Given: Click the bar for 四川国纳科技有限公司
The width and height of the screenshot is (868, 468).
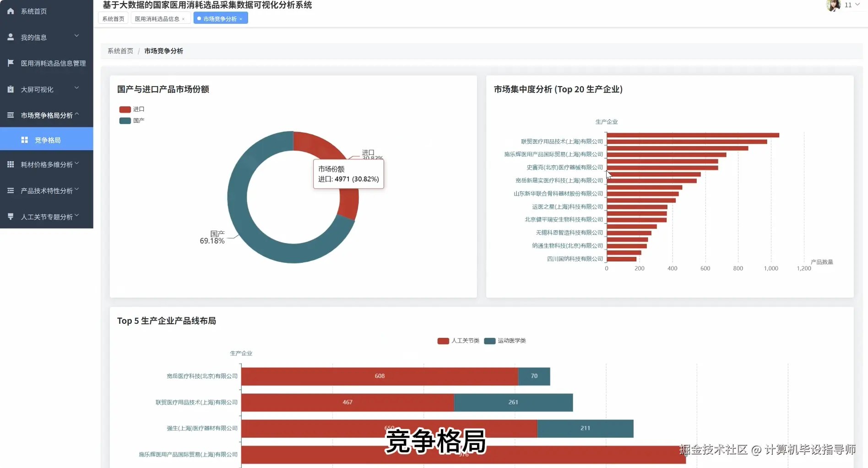Looking at the screenshot, I should pyautogui.click(x=622, y=259).
